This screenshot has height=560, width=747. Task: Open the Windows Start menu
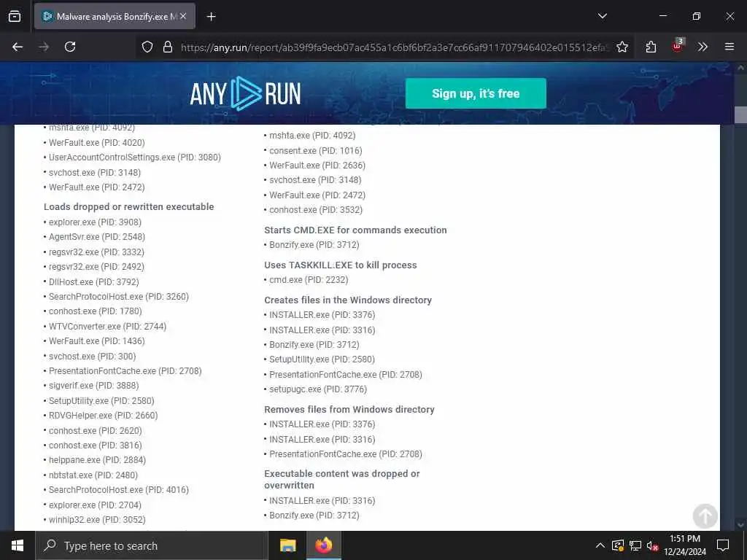click(18, 545)
